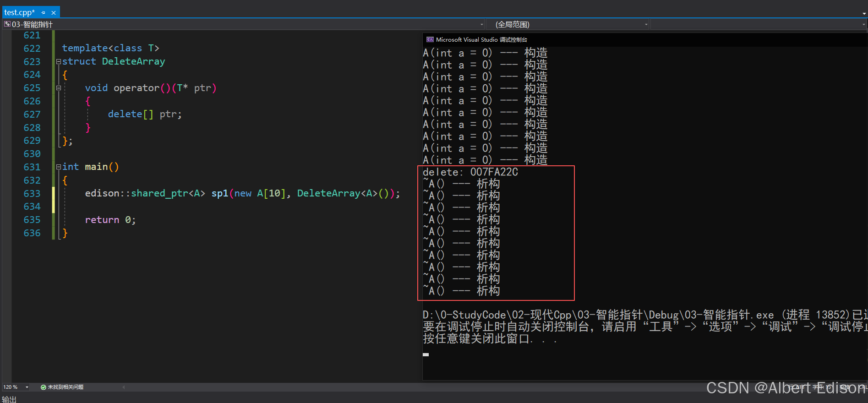Open the document tab overflow arrow
Screen dimensions: 868x403
[864, 14]
